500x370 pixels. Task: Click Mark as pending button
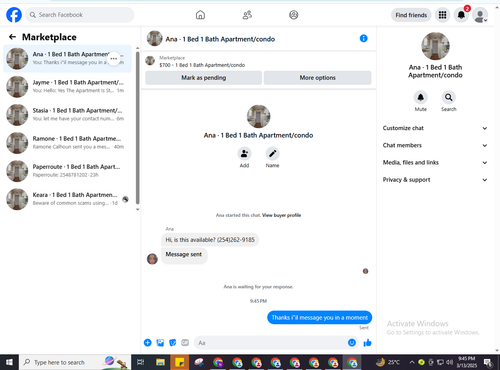coord(204,78)
